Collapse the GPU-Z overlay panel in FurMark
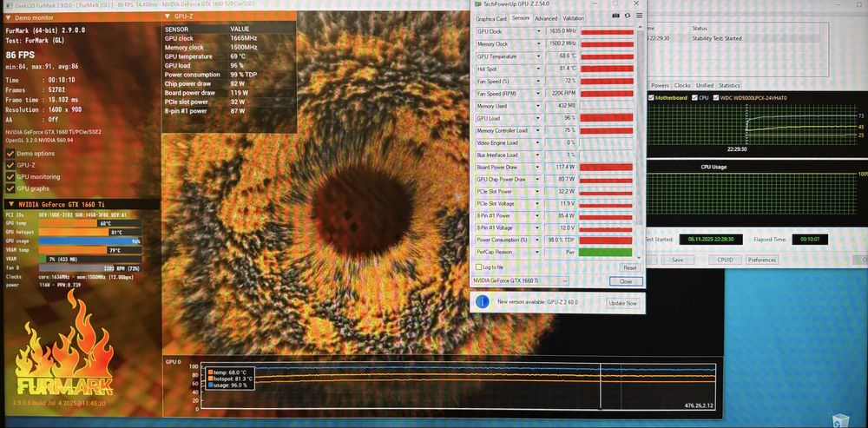 click(168, 16)
